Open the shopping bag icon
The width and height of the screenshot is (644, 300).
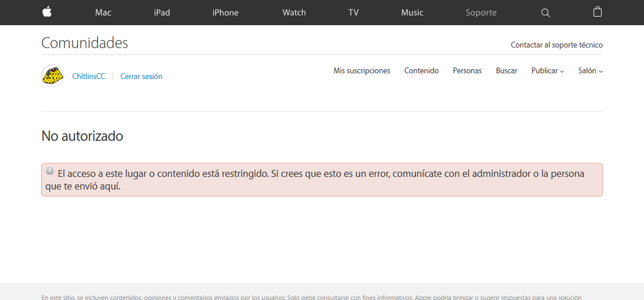598,12
